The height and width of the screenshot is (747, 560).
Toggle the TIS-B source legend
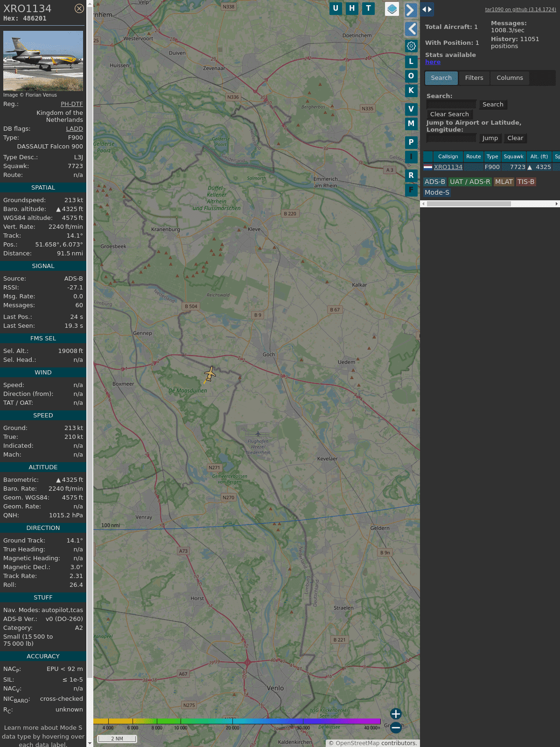[526, 182]
